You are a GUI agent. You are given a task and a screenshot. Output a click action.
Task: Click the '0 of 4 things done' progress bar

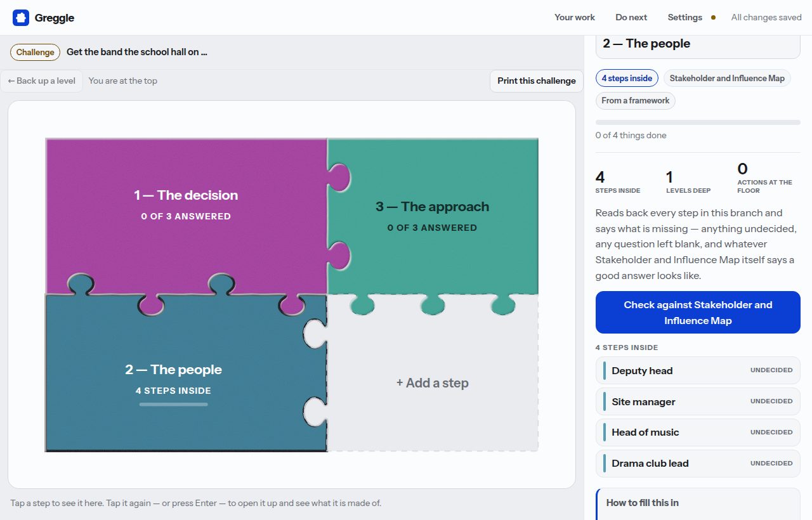tap(698, 122)
